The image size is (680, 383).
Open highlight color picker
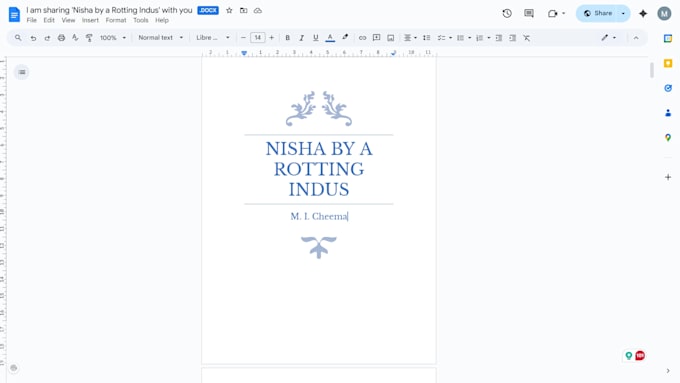pyautogui.click(x=345, y=38)
